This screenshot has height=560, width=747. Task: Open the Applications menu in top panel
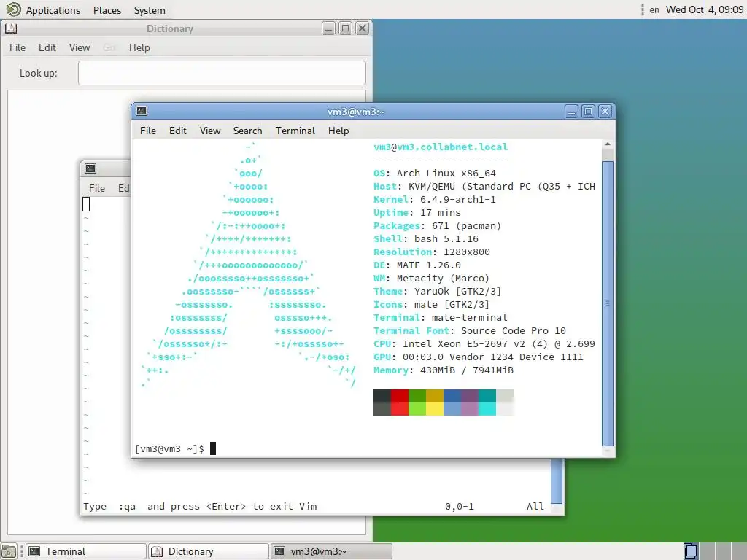pyautogui.click(x=53, y=10)
